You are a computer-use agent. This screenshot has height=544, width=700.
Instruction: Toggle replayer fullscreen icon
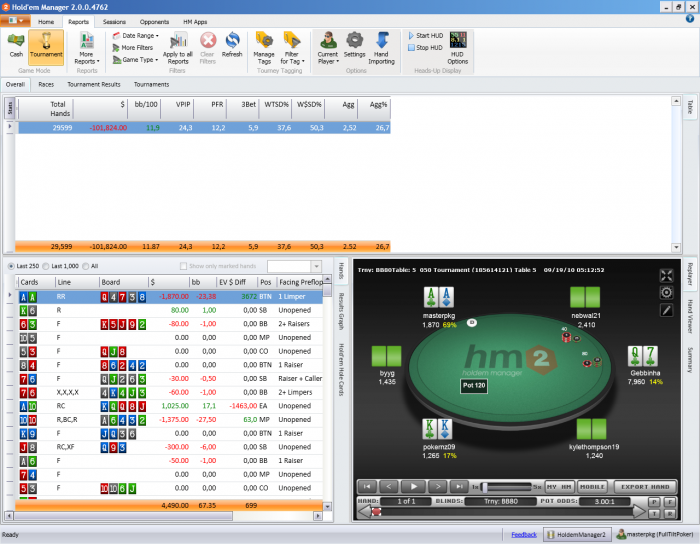click(x=666, y=276)
